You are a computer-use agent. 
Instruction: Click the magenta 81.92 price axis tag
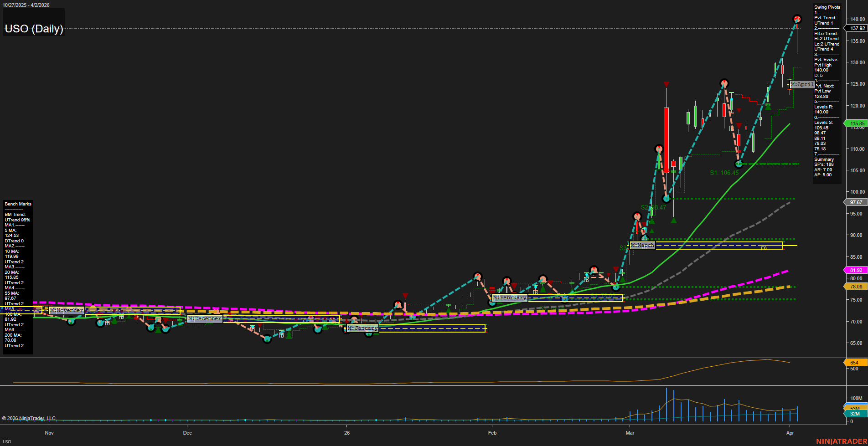[x=856, y=270]
